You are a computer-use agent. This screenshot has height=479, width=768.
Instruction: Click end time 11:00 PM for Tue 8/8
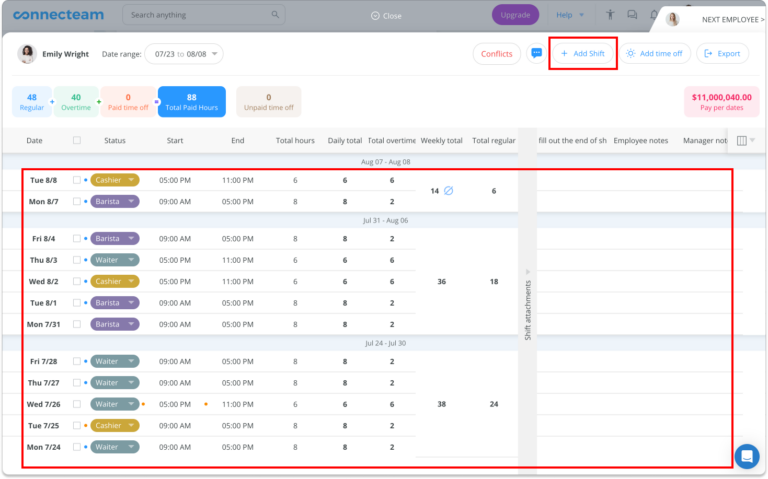tap(238, 180)
